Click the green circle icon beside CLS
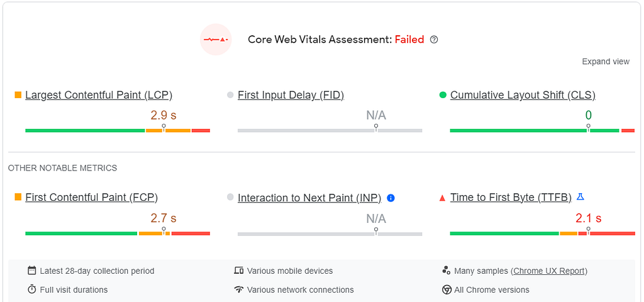Image resolution: width=644 pixels, height=302 pixels. click(x=443, y=95)
